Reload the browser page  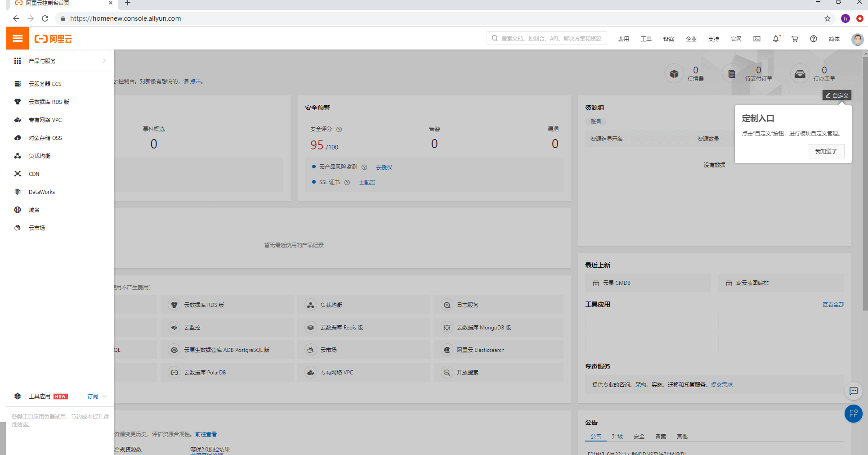pyautogui.click(x=45, y=18)
